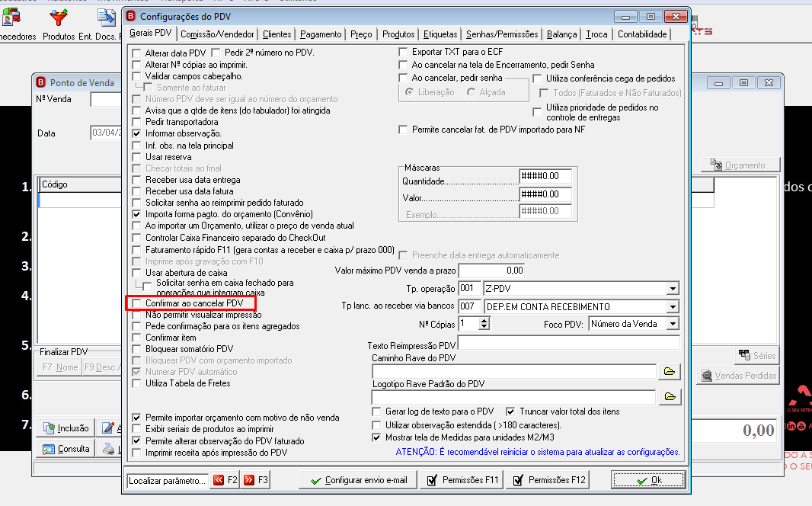The image size is (812, 506).
Task: Click Inclusão button in Ponto de Venda
Action: 66,428
